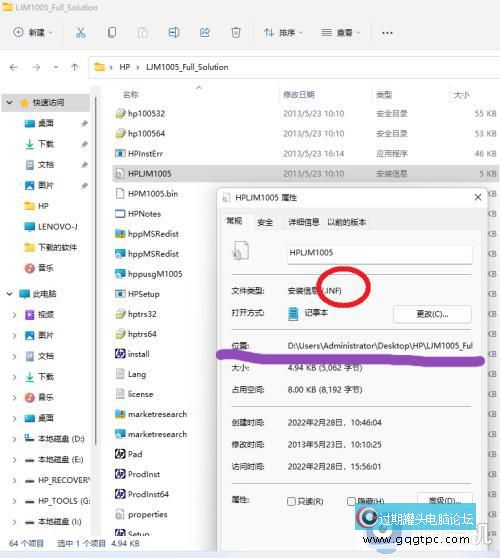Collapse the 快速访问 Quick access section

pyautogui.click(x=10, y=102)
